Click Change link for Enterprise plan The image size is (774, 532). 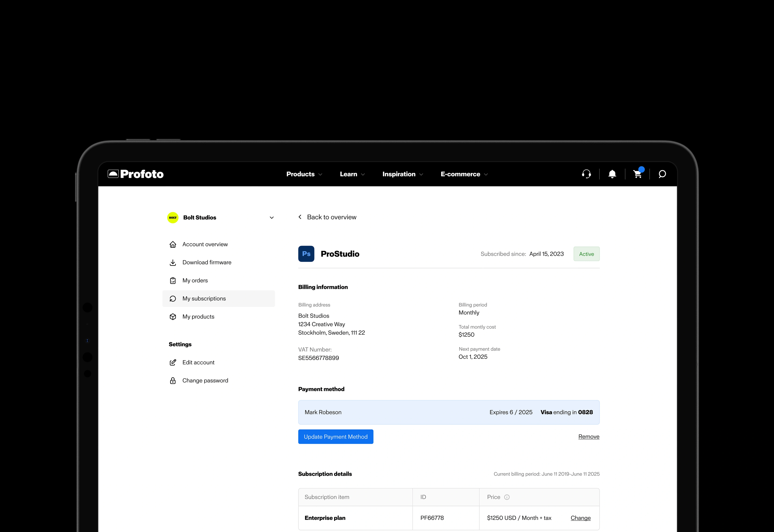click(580, 518)
